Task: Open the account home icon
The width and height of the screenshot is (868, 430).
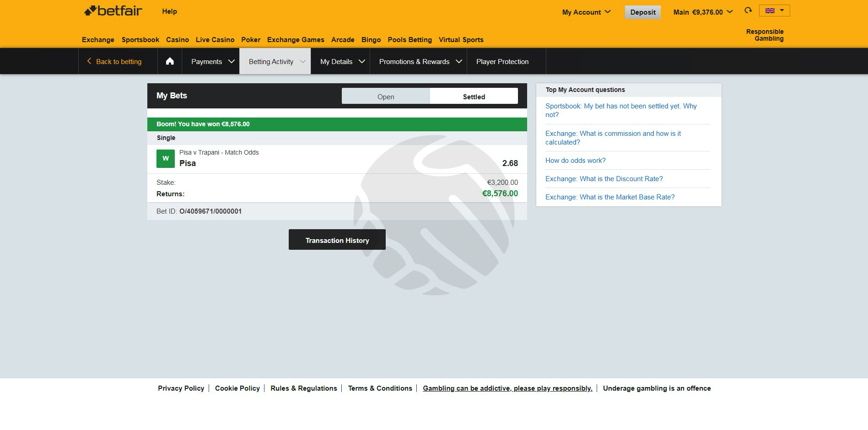Action: [x=170, y=61]
